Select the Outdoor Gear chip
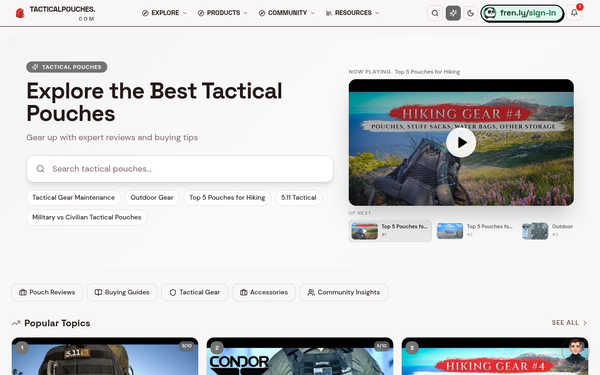The image size is (600, 375). click(x=152, y=198)
